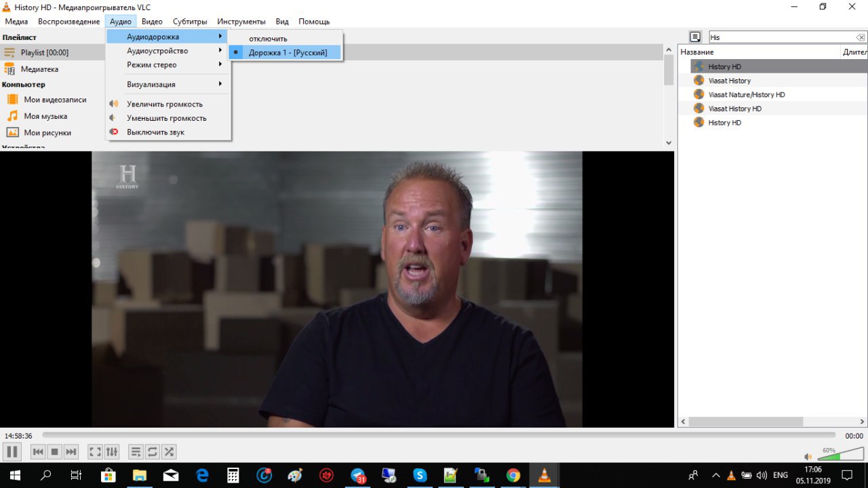Open Task View on taskbar
This screenshot has width=868, height=488.
(x=77, y=475)
